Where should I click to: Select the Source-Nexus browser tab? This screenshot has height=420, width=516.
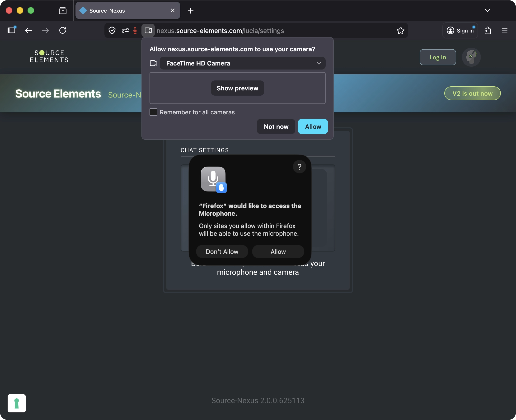coord(128,11)
